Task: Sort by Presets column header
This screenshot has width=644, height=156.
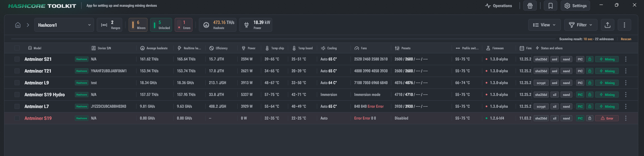Action: 403,48
